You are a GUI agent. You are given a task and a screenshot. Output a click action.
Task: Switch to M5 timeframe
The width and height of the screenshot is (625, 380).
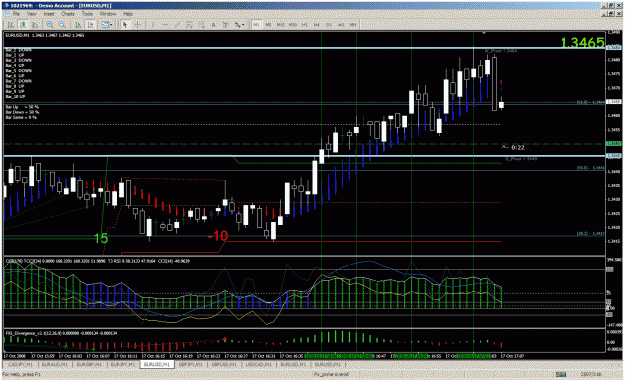point(268,25)
